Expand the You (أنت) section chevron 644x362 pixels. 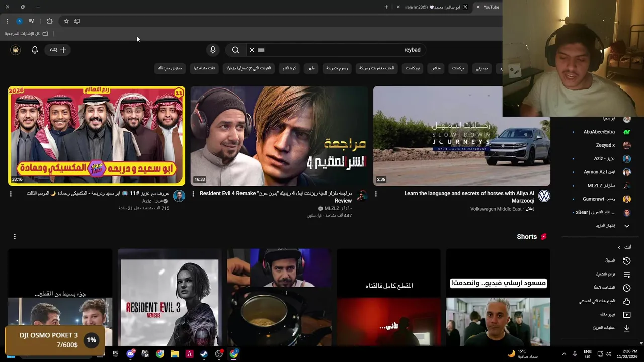[x=619, y=247]
